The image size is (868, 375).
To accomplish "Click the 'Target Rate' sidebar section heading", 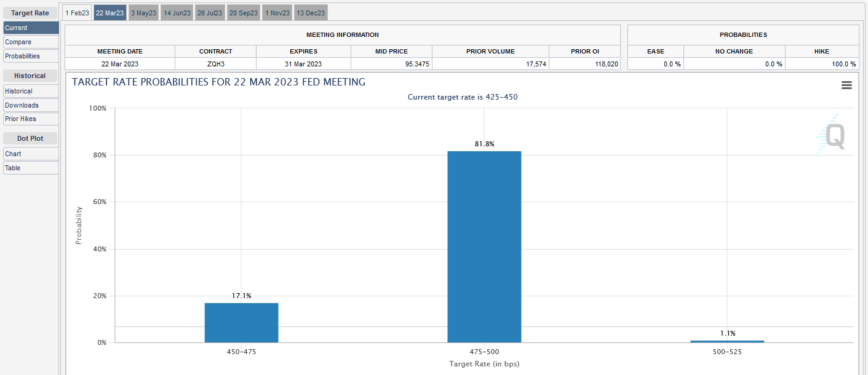I will tap(30, 13).
